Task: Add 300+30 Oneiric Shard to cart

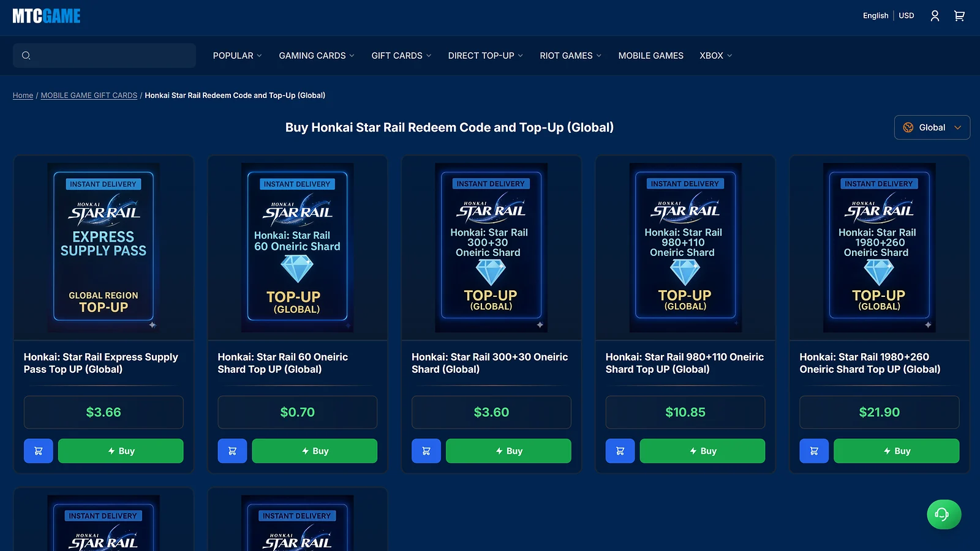Action: pos(426,451)
